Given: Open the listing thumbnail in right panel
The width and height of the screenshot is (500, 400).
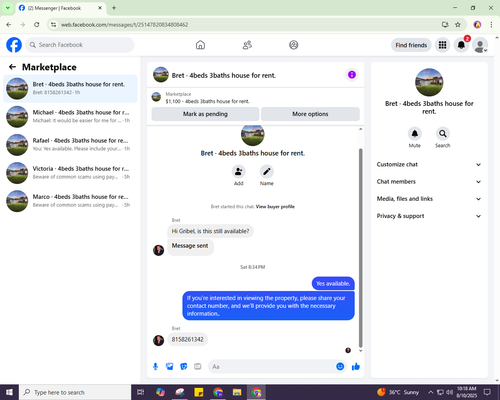Looking at the screenshot, I should pyautogui.click(x=429, y=82).
